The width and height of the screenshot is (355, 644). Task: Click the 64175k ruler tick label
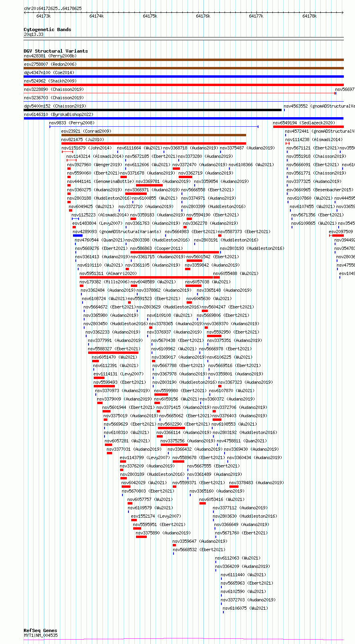150,16
